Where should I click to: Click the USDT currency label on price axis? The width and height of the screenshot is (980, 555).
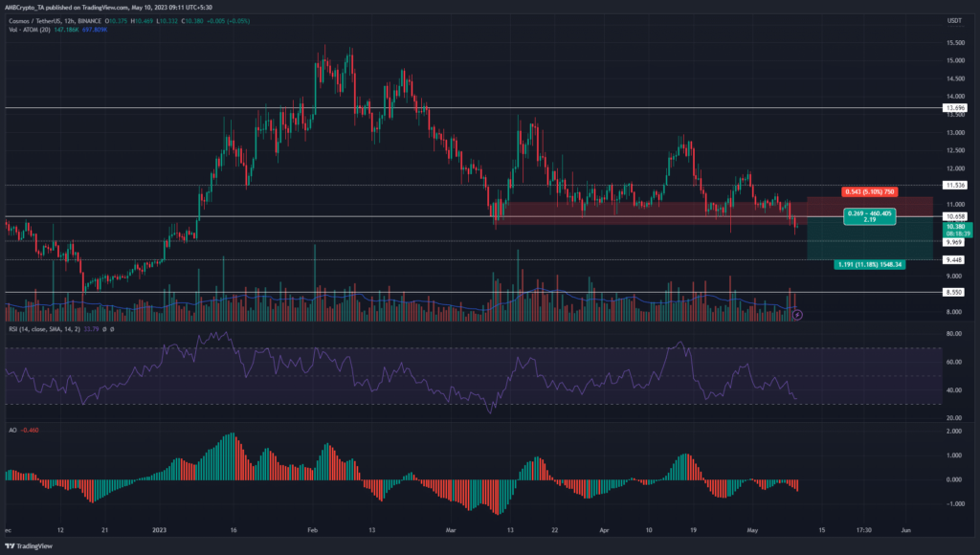(x=952, y=19)
